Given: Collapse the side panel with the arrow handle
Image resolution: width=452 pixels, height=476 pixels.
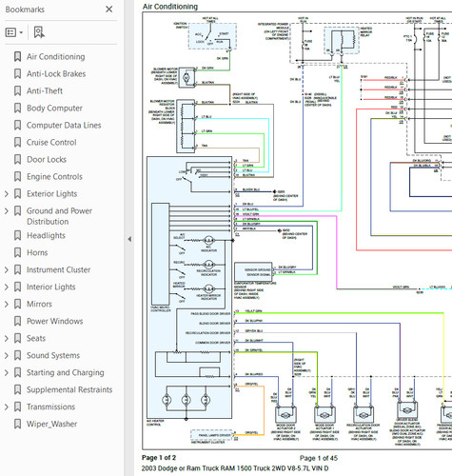Looking at the screenshot, I should click(129, 239).
